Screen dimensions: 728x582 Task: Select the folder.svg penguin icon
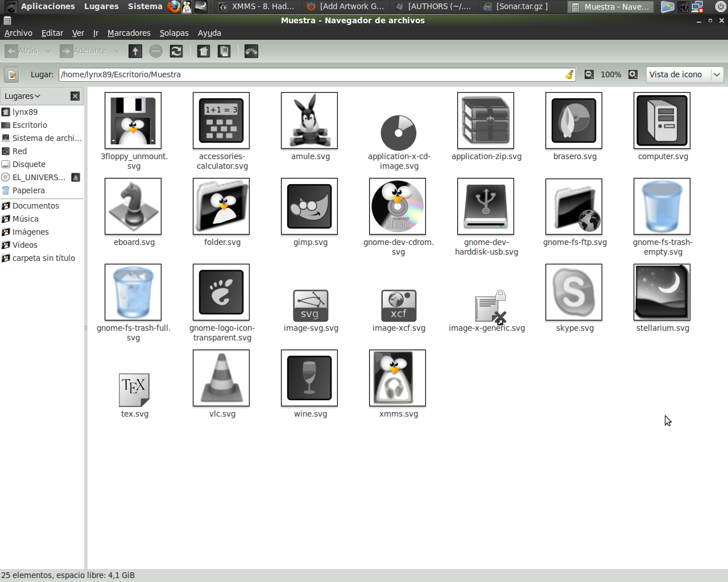point(221,206)
